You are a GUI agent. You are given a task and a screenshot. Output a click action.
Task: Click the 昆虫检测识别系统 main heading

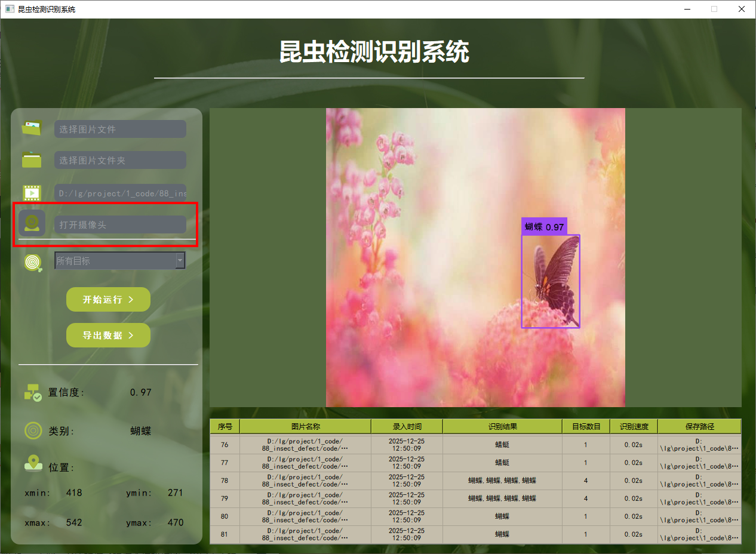pyautogui.click(x=374, y=52)
